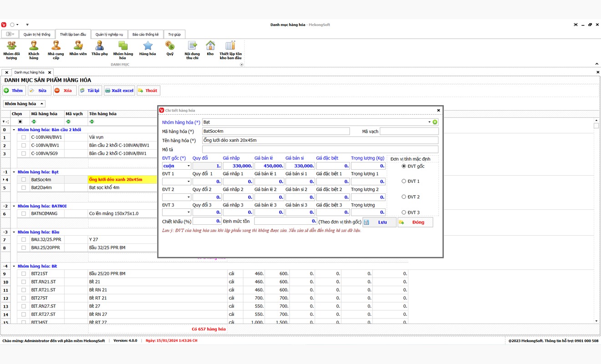Screen dimensions: 601x364
Task: Click the Tên hàng hóa input field
Action: 320,141
